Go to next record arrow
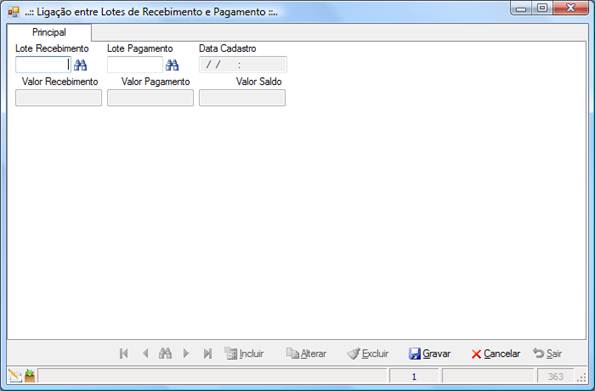Screen dimensions: 595x391 point(186,353)
